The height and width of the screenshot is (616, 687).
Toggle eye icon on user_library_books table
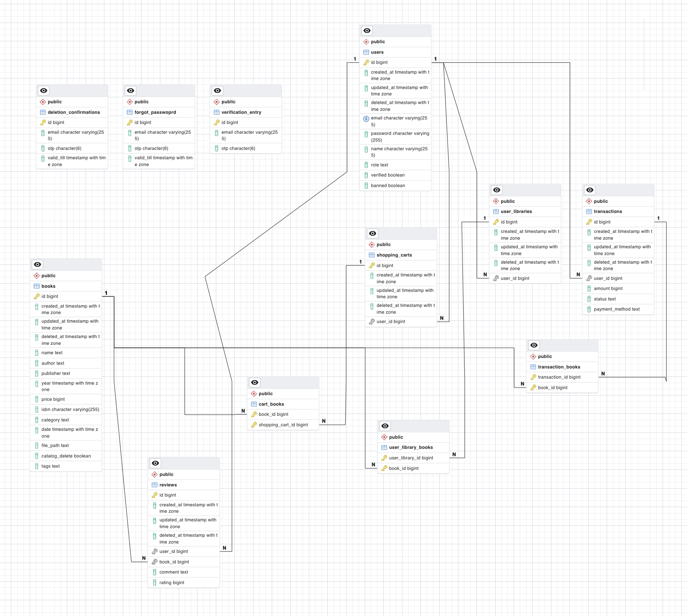click(x=385, y=426)
